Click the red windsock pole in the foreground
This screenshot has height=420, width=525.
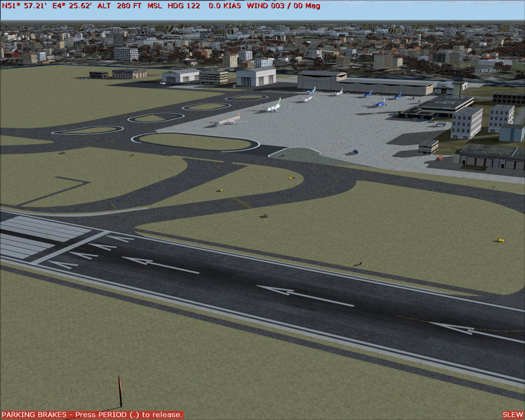[x=120, y=391]
